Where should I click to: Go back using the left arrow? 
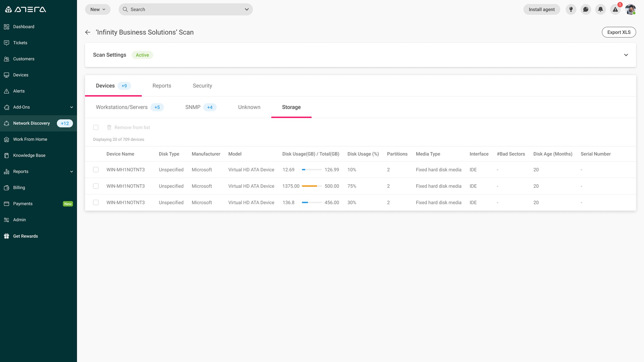pos(87,32)
